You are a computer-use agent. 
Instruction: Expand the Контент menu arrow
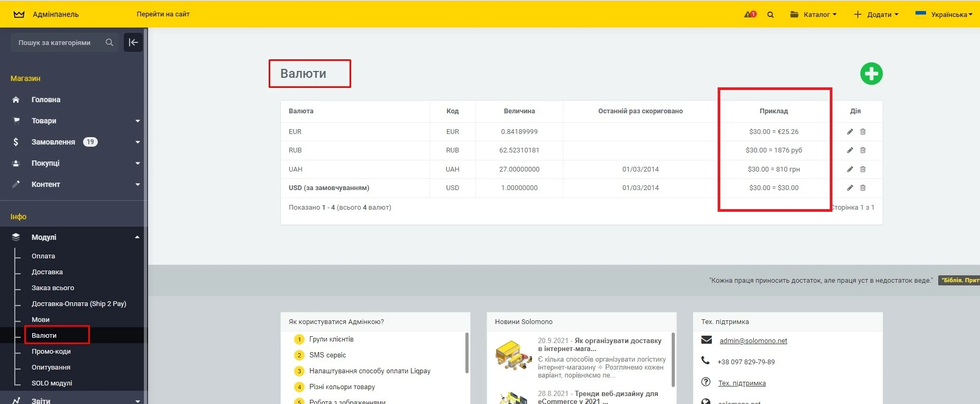[138, 185]
